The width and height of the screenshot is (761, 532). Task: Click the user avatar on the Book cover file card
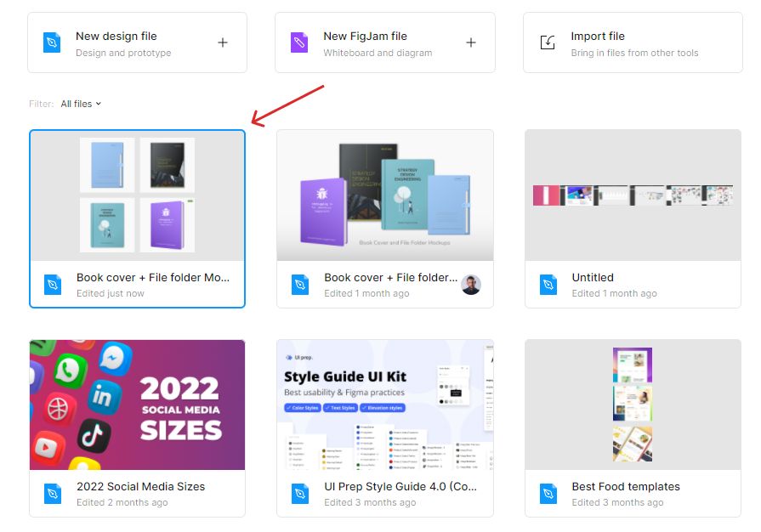pyautogui.click(x=471, y=285)
